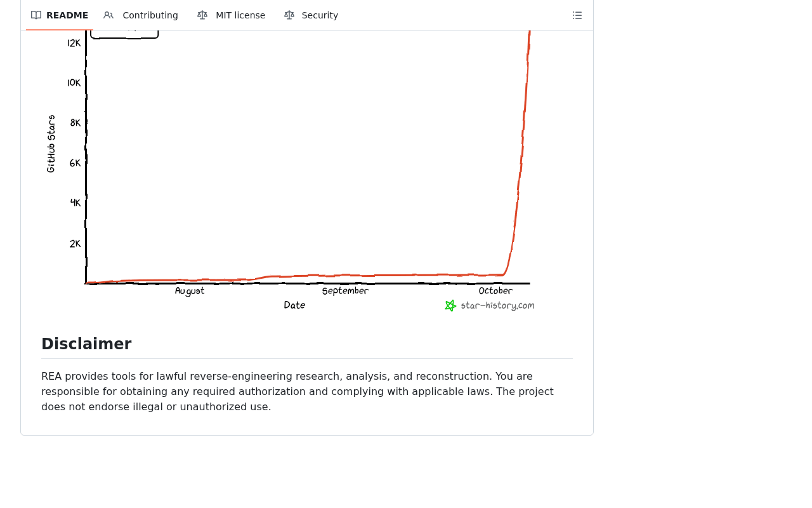Open the outline table of contents icon

tap(577, 15)
